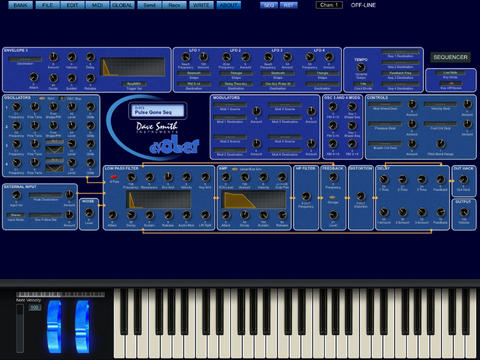
Task: Click the SEQUENCER button
Action: (450, 57)
